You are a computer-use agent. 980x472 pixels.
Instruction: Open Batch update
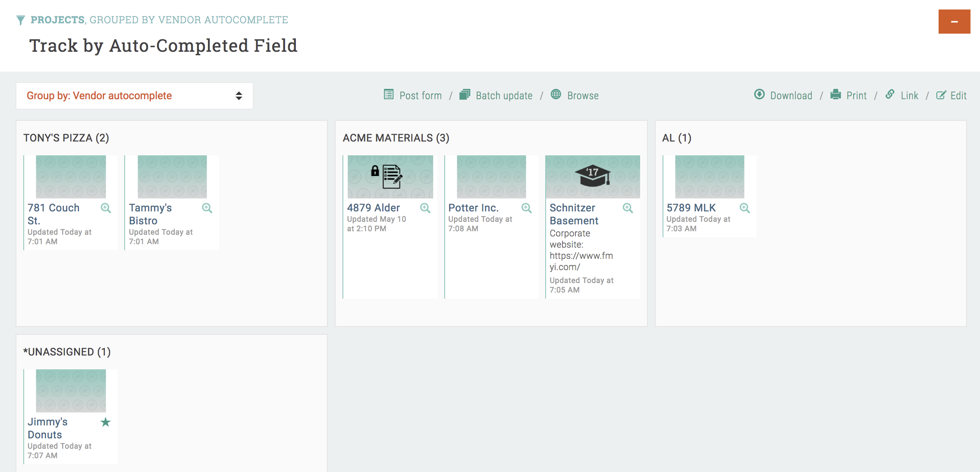(503, 96)
